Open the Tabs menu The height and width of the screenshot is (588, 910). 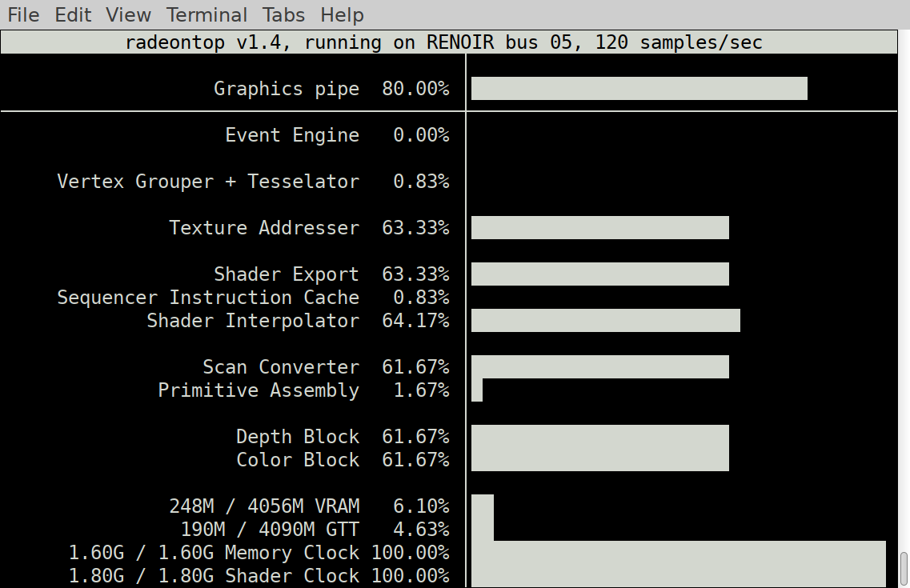tap(283, 14)
